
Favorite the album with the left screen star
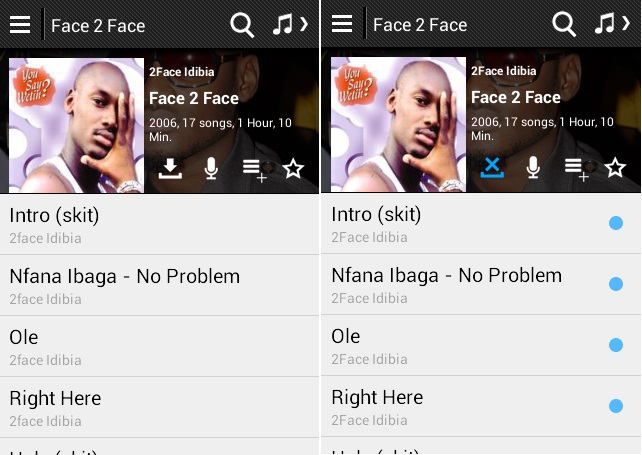(x=293, y=168)
